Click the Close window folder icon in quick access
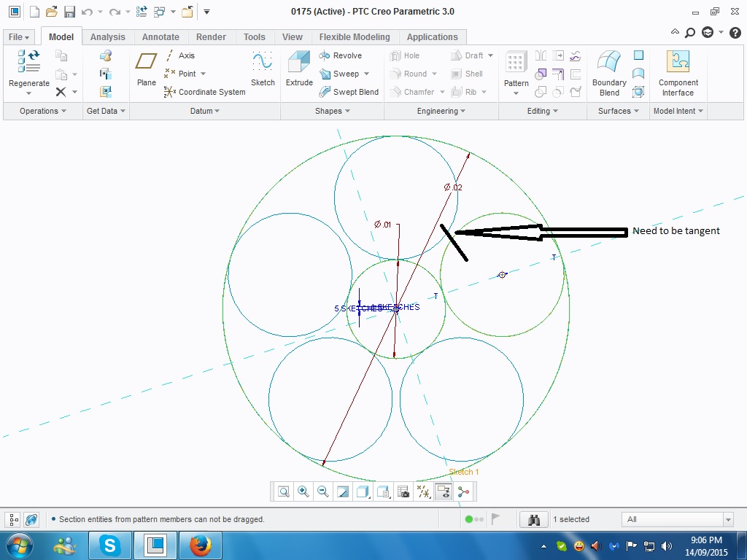747x560 pixels. coord(187,12)
